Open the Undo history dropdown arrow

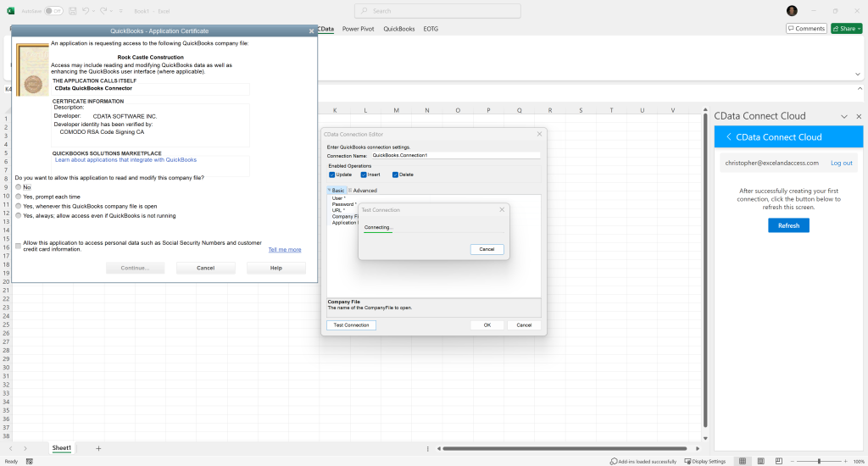pyautogui.click(x=93, y=10)
